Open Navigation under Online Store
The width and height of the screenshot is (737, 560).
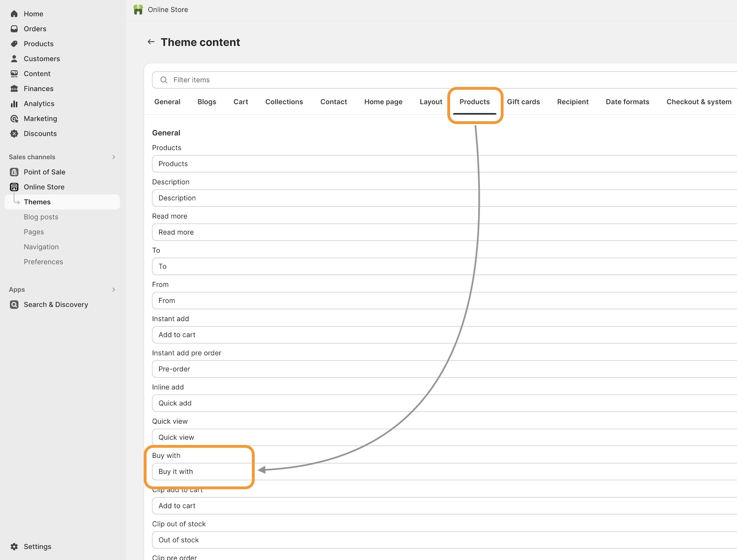tap(41, 247)
